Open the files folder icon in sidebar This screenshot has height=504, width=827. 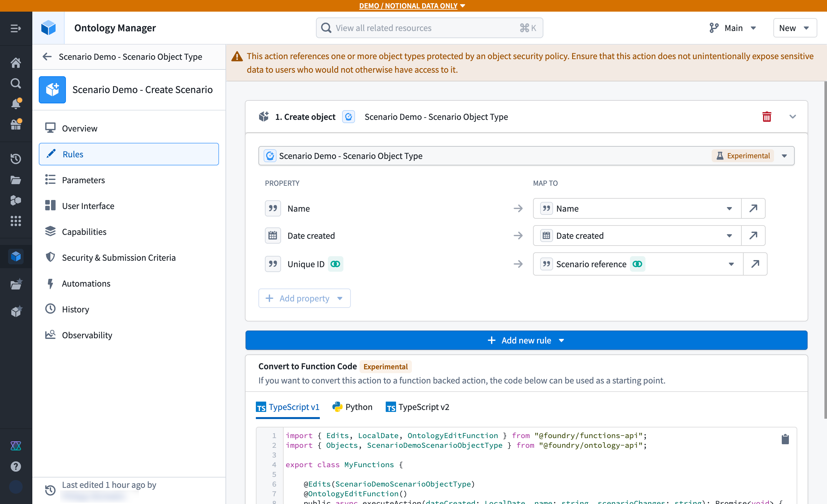tap(16, 180)
